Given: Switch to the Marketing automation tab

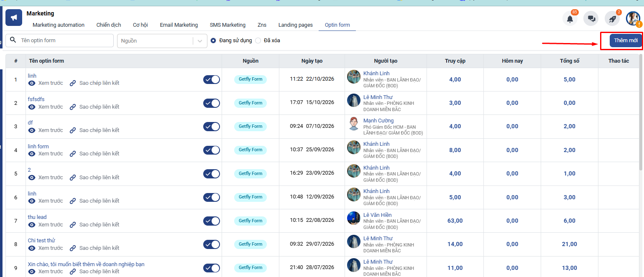Looking at the screenshot, I should (x=59, y=25).
